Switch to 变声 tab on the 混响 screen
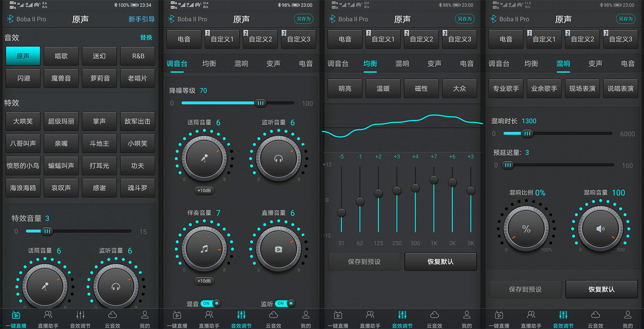Screen dimensions: 644x329 596,64
